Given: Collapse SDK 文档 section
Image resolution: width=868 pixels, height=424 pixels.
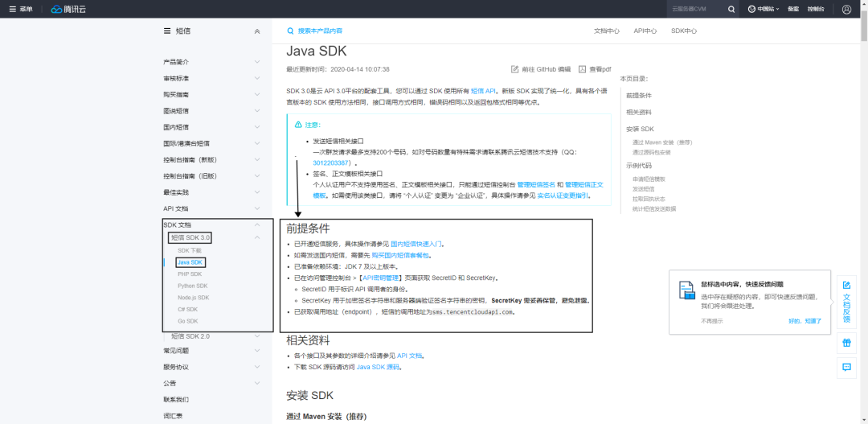Looking at the screenshot, I should tap(257, 224).
